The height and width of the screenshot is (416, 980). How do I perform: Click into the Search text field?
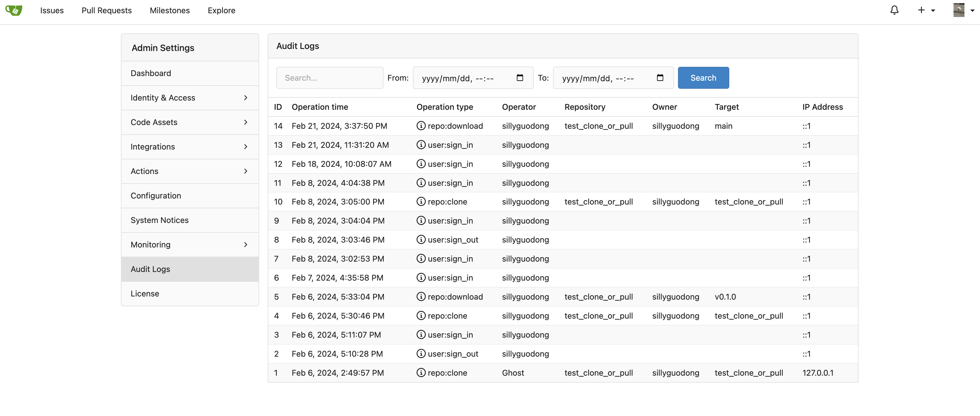[329, 77]
